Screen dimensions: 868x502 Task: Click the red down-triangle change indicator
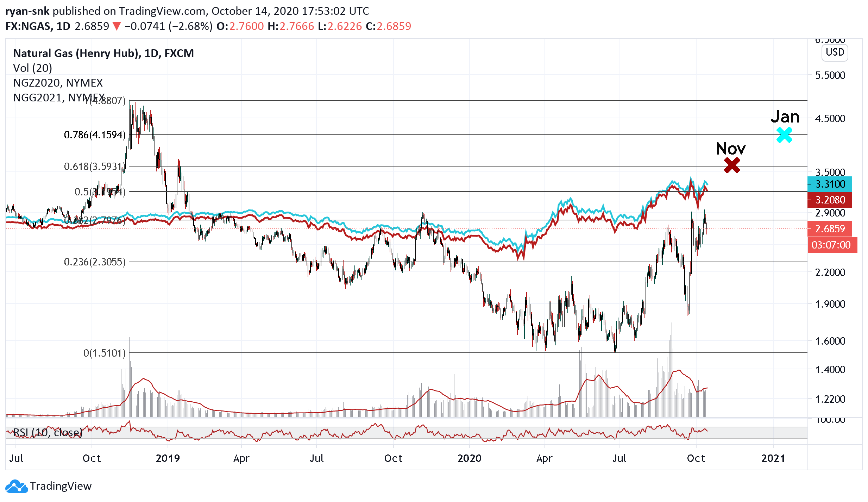tap(117, 26)
